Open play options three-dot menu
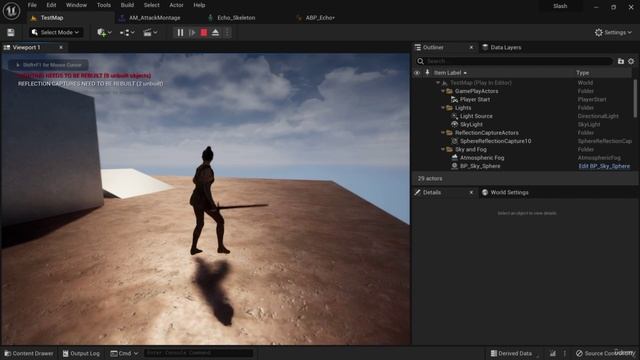This screenshot has height=360, width=640. click(227, 33)
